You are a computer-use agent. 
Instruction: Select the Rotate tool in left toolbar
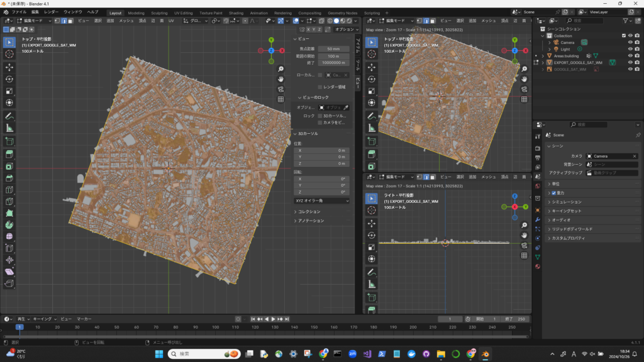(x=9, y=79)
